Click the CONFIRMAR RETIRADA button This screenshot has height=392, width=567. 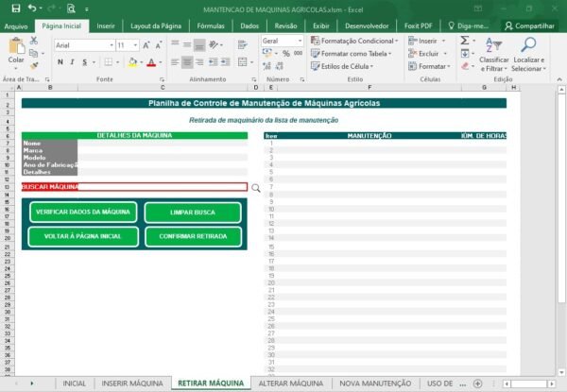click(193, 237)
